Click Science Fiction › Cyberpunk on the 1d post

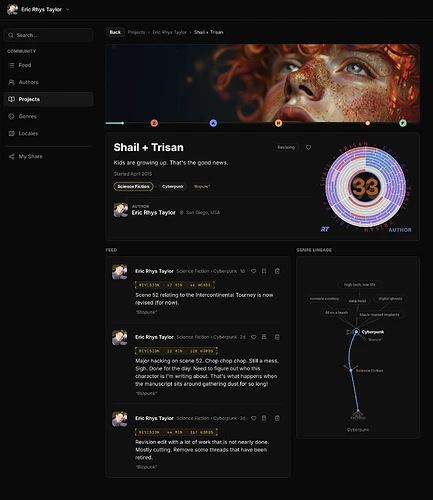207,271
